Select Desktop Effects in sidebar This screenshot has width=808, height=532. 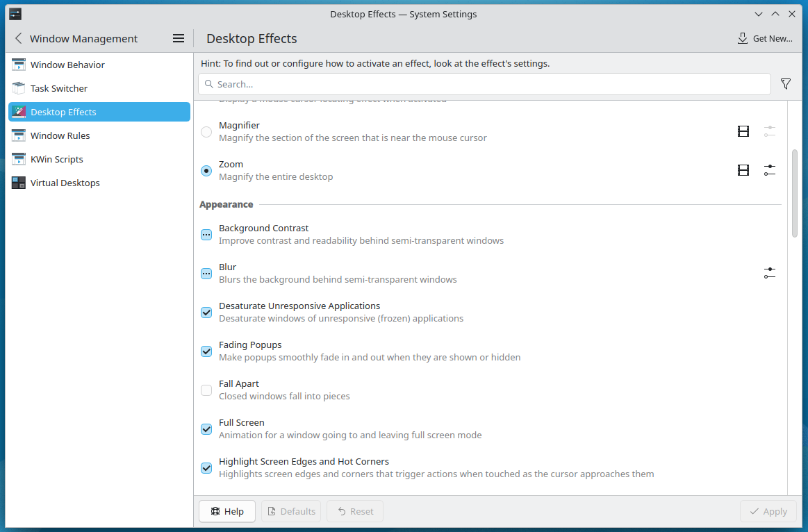click(x=99, y=112)
